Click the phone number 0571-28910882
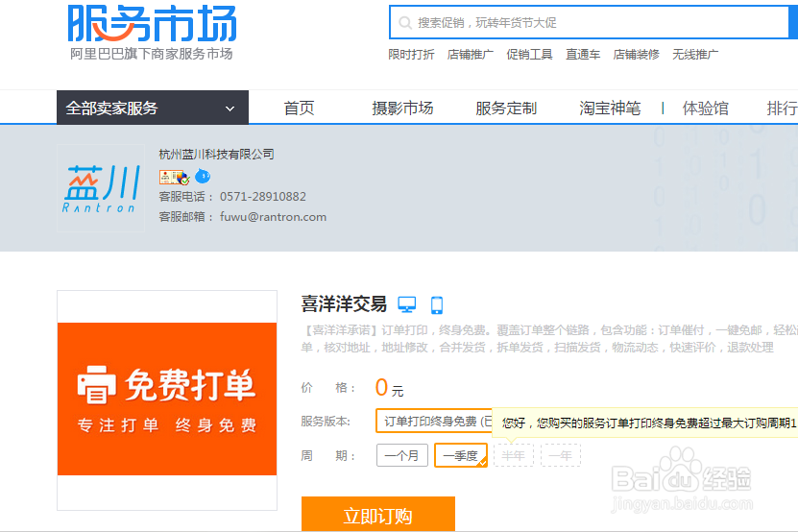Screen dimensions: 798x532 pyautogui.click(x=262, y=197)
